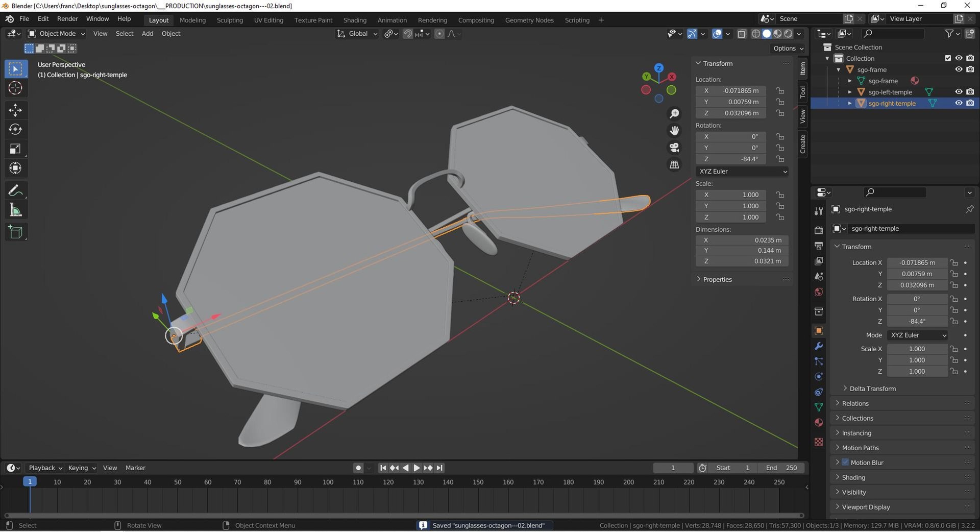Select the Annotate pencil tool
Image resolution: width=980 pixels, height=532 pixels.
pos(15,190)
